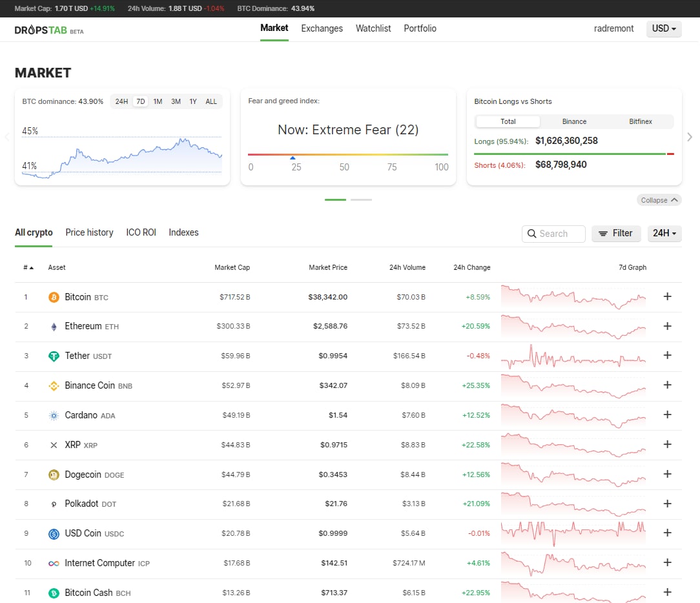Select the 24H range for BTC dominance
Viewport: 700px width, 603px height.
(121, 101)
